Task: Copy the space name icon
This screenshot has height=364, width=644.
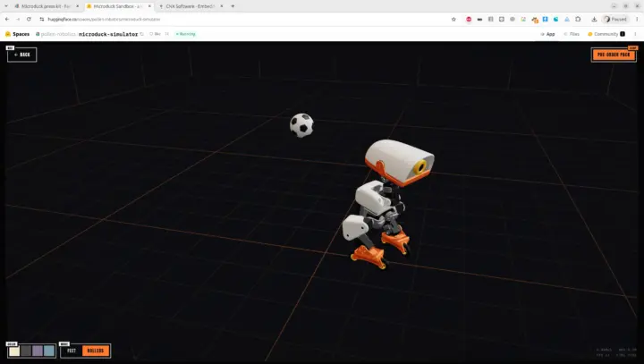Action: [x=141, y=34]
